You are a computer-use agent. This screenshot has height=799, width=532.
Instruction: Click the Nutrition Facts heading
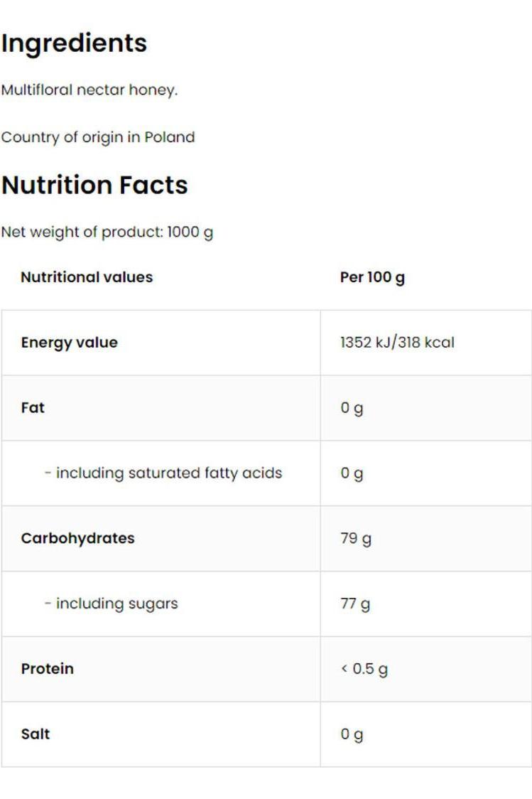94,185
